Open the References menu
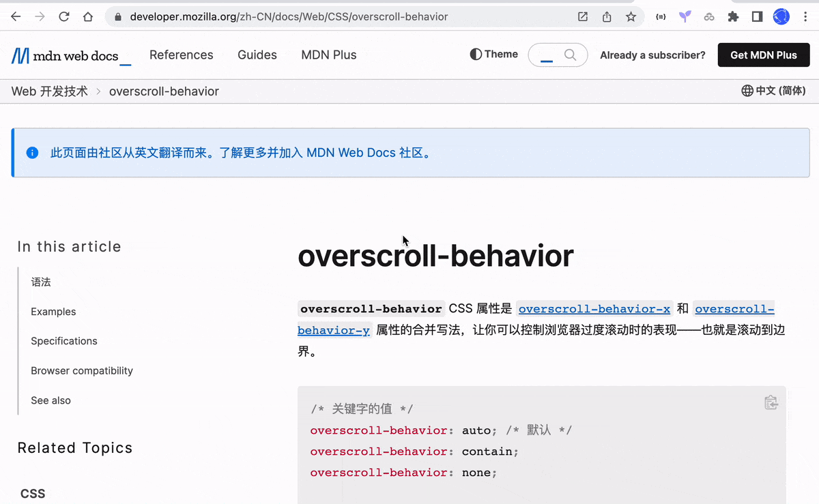Viewport: 819px width, 504px height. coord(182,55)
